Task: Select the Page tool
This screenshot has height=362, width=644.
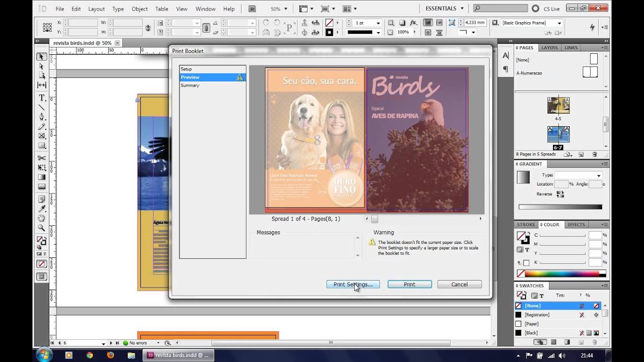Action: pos(42,76)
